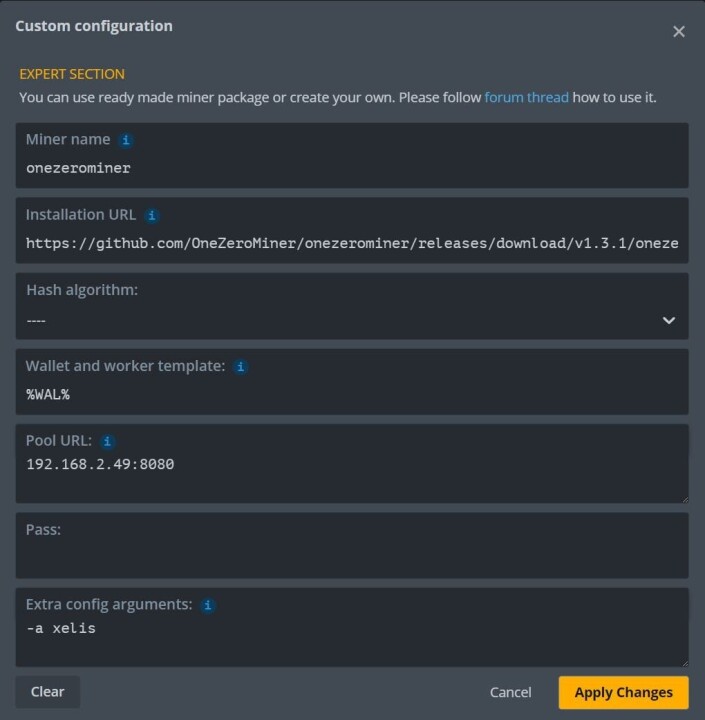Click the Extra config arguments text area
This screenshot has width=705, height=720.
[x=352, y=628]
